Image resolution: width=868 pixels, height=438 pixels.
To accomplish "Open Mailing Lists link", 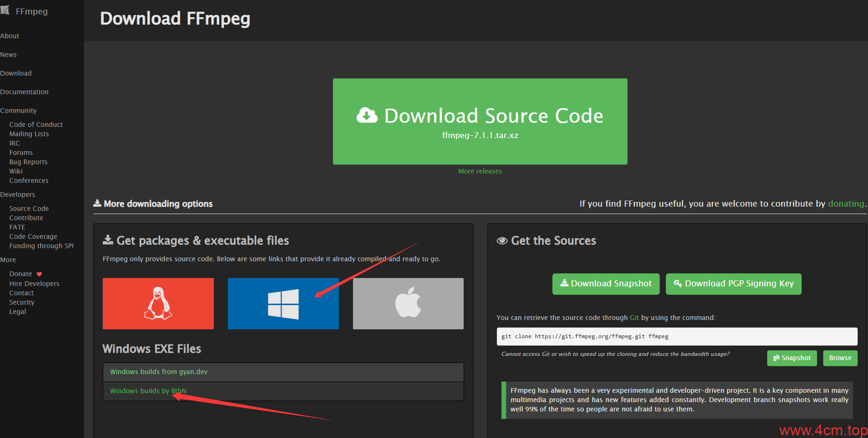I will [x=29, y=134].
